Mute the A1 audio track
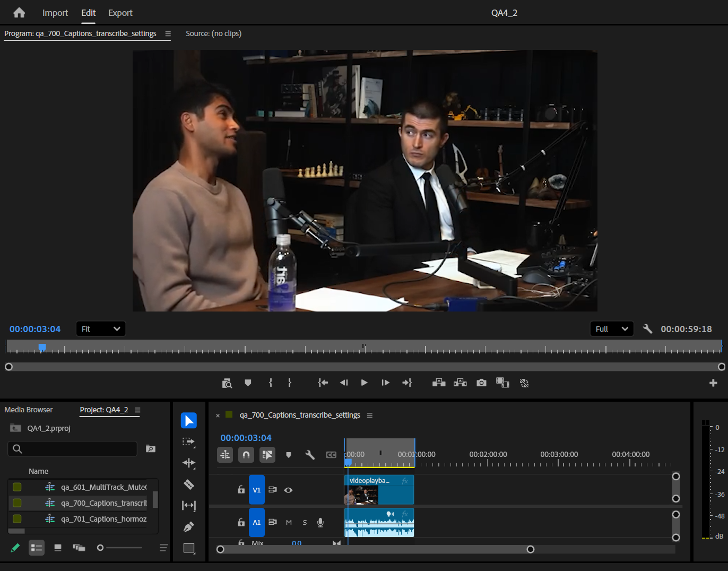The width and height of the screenshot is (728, 571). 289,523
